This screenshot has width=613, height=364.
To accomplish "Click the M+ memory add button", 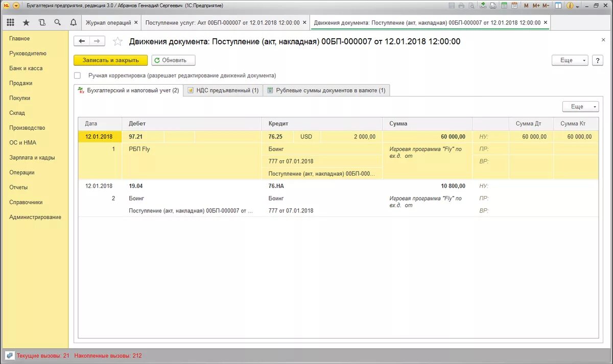I will (536, 6).
